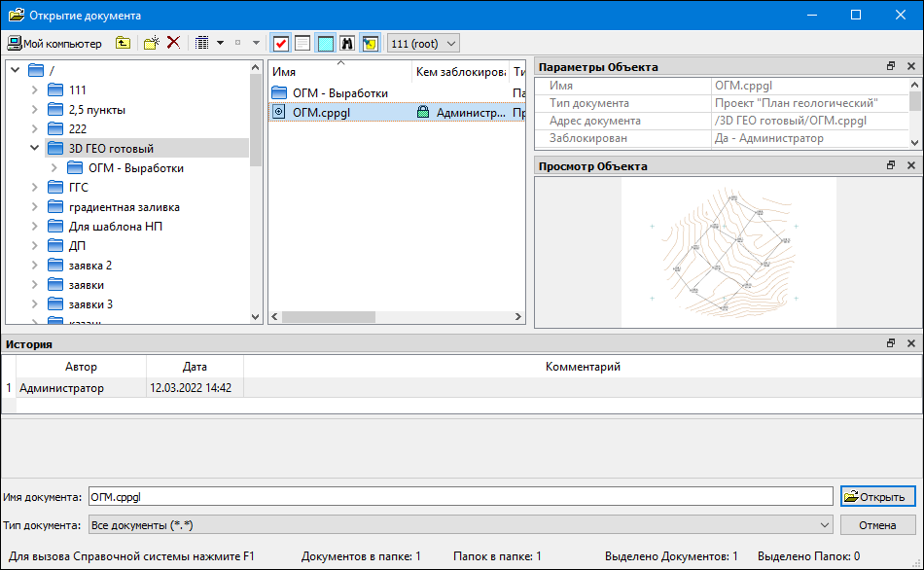Click the folder tree vertical scrollbar thumb
Screen dimensions: 924x570
pyautogui.click(x=255, y=120)
